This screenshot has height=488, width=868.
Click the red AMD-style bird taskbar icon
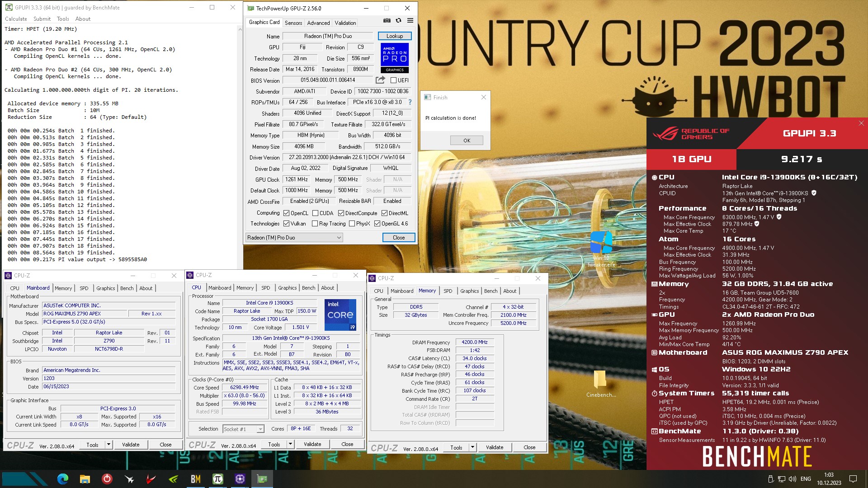151,479
